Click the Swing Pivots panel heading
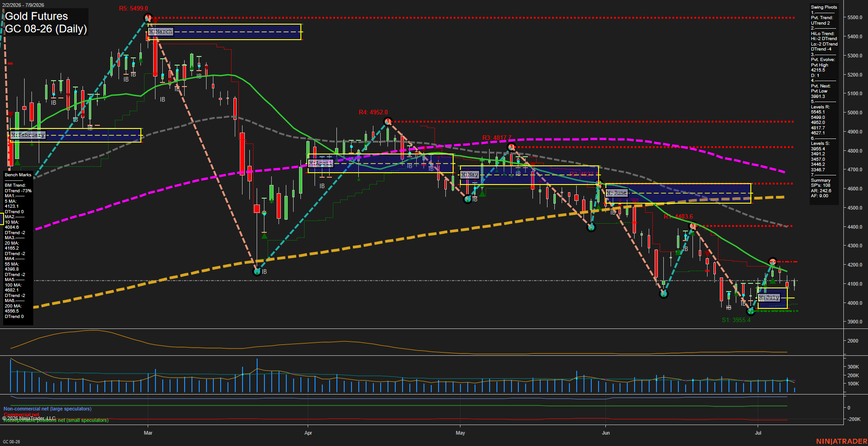This screenshot has width=868, height=446. (x=824, y=7)
